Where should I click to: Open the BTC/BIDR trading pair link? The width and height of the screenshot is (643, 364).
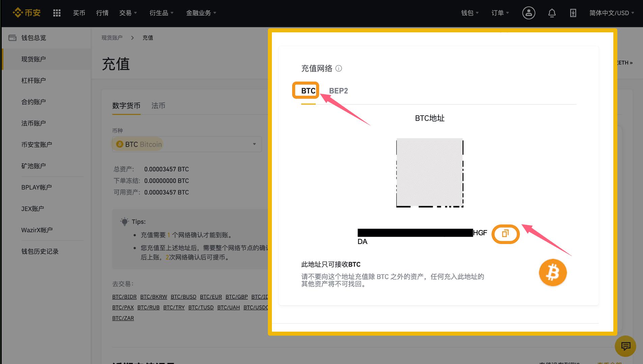(x=124, y=297)
